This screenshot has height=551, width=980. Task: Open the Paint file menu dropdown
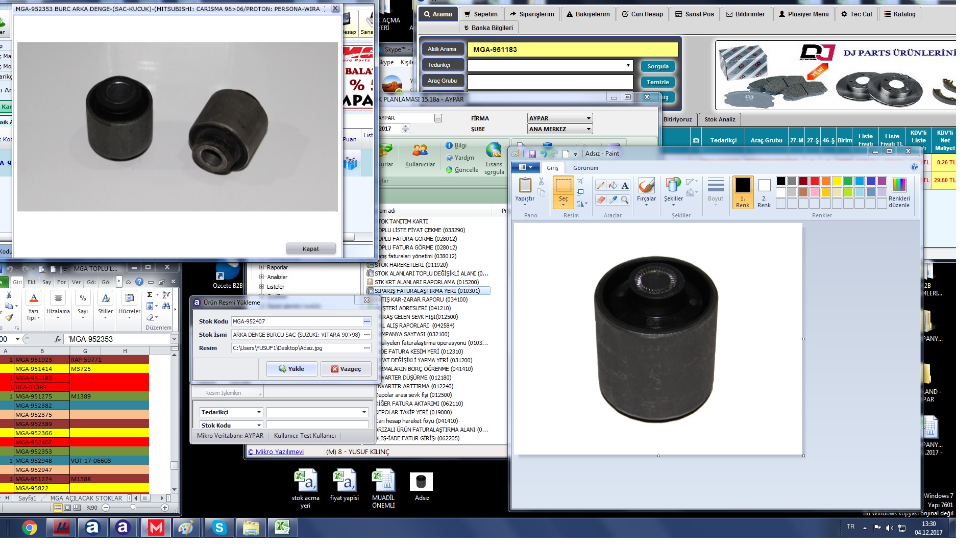pos(525,167)
